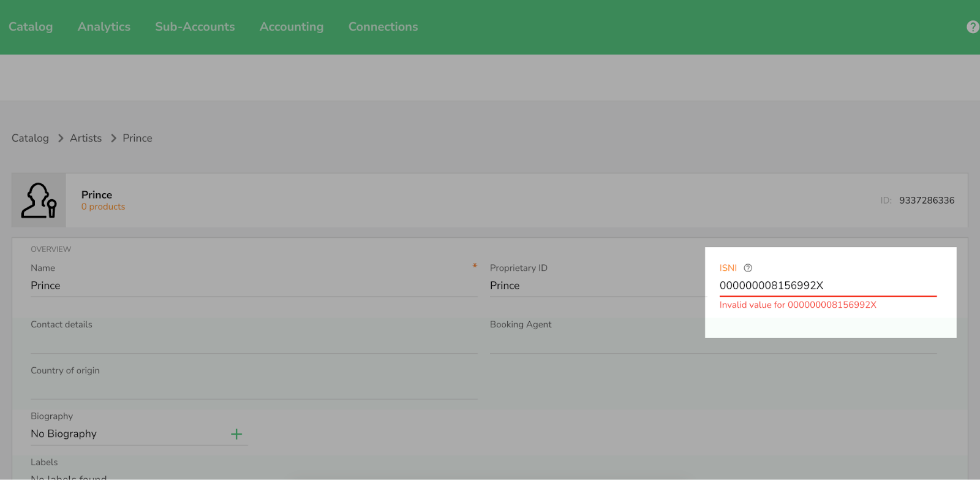Image resolution: width=980 pixels, height=480 pixels.
Task: Open the Analytics menu
Action: coord(104,27)
